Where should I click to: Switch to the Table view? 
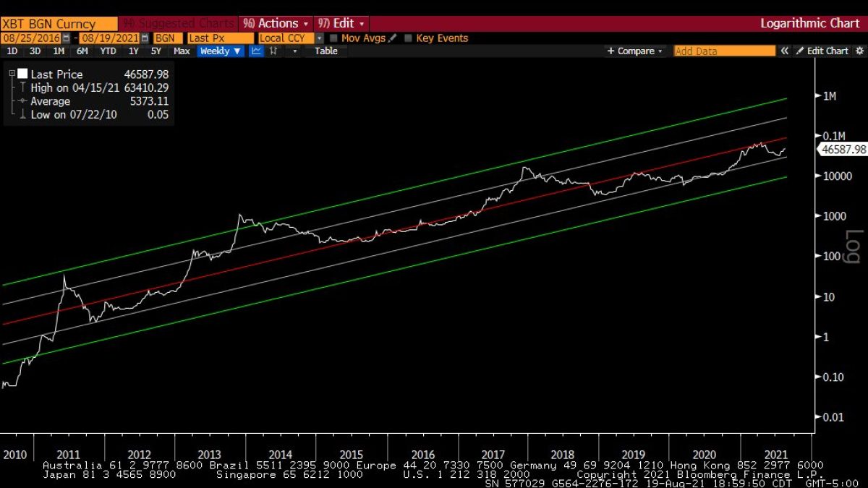coord(325,51)
